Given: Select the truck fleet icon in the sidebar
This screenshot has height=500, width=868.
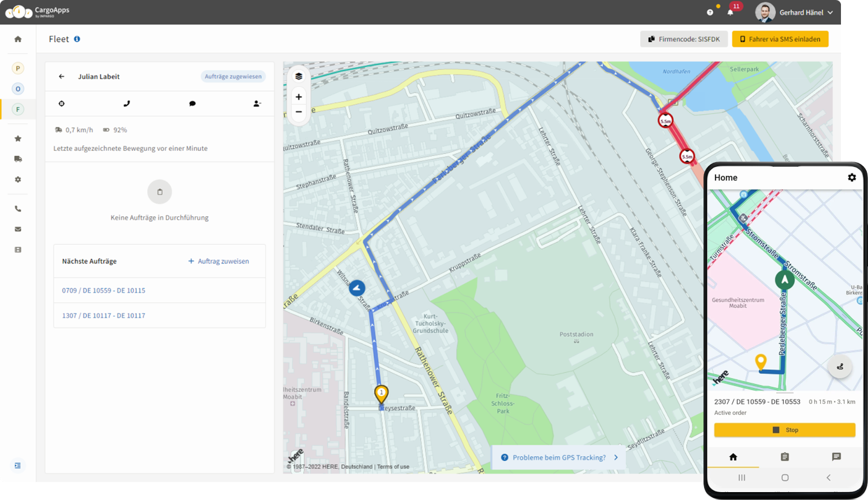Looking at the screenshot, I should 17,159.
